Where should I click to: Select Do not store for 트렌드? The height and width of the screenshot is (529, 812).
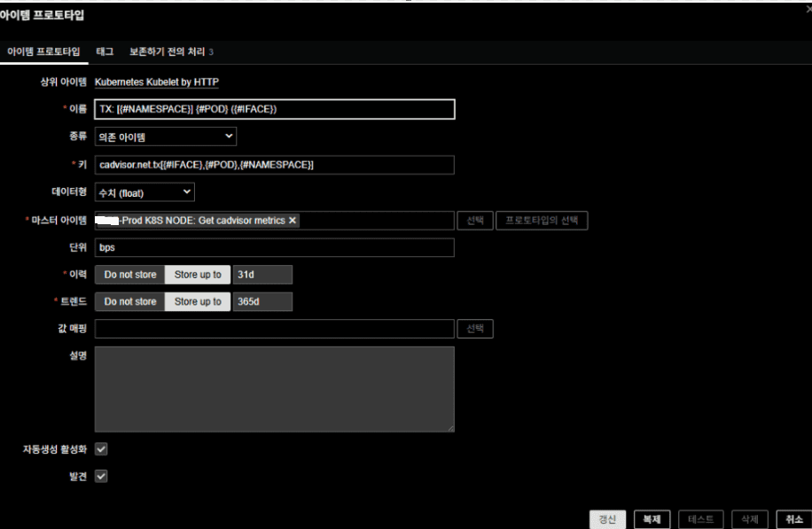[x=129, y=302]
